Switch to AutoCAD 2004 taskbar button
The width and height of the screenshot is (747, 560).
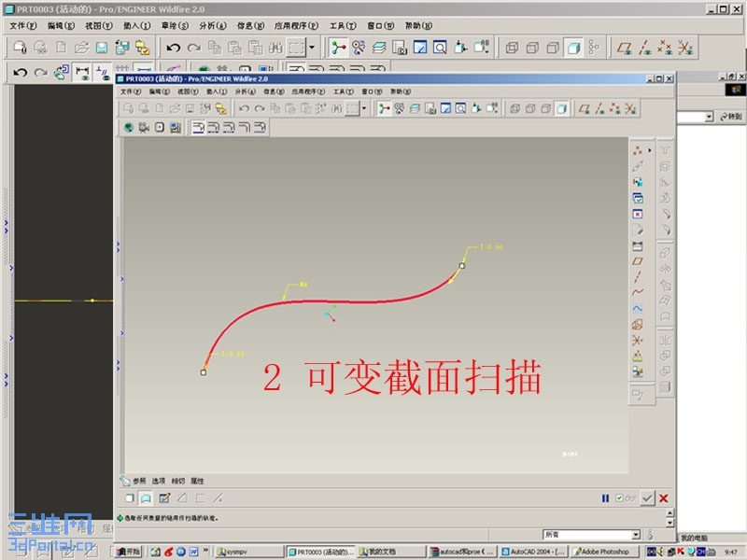[532, 552]
